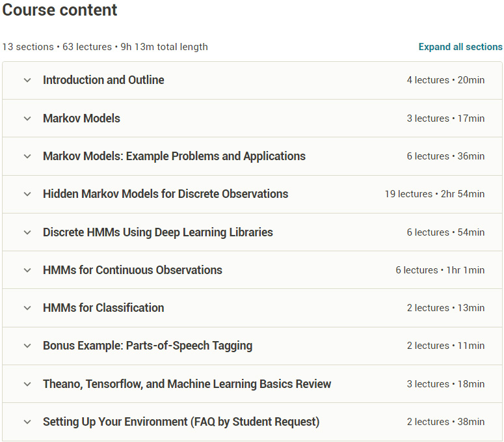Click the 2 lectures 38min label
The image size is (504, 442).
coord(446,422)
